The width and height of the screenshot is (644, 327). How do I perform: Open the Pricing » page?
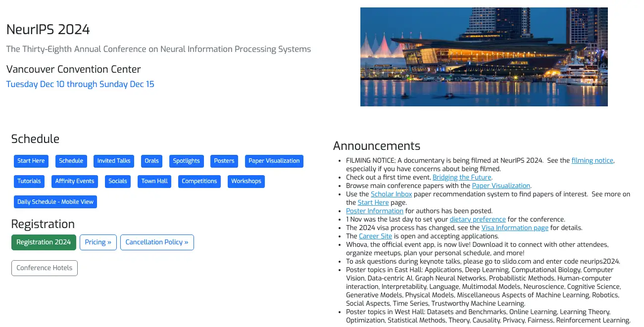[x=98, y=242]
